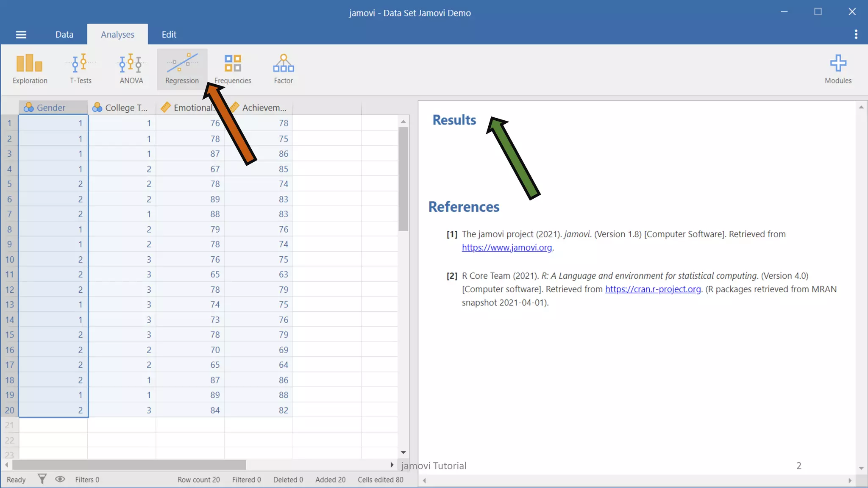Open the three-dot options menu
Viewport: 868px width, 488px height.
856,34
